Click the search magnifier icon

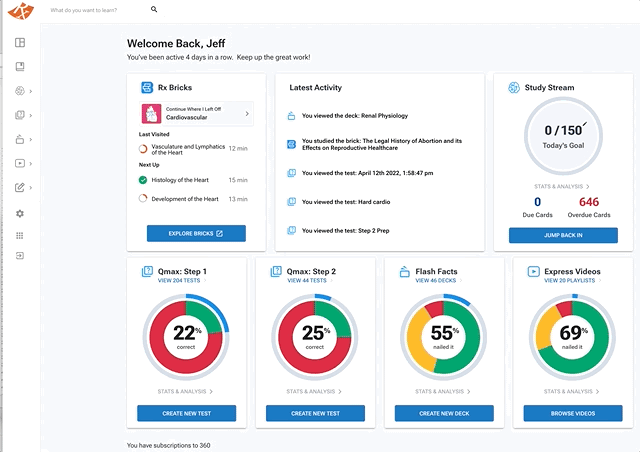pyautogui.click(x=154, y=9)
